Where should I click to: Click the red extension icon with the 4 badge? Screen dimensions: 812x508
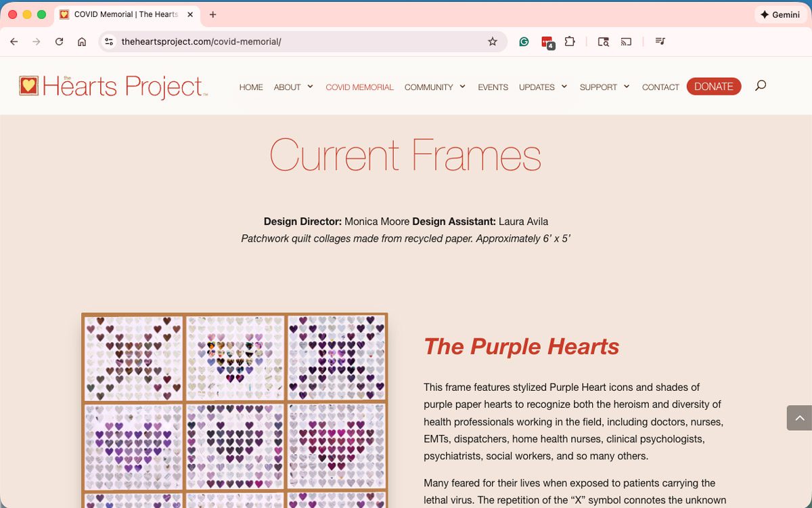point(547,42)
